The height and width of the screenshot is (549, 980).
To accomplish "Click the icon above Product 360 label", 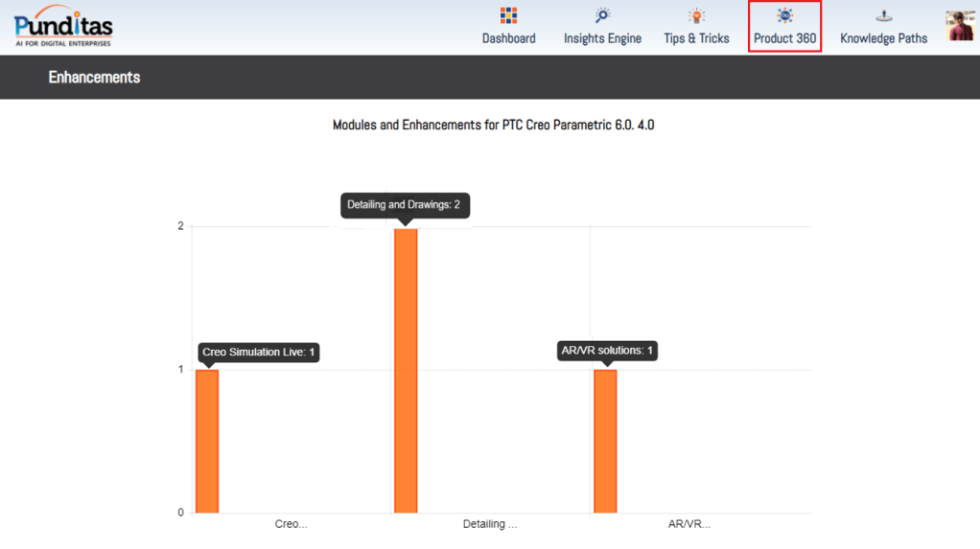I will (x=784, y=15).
